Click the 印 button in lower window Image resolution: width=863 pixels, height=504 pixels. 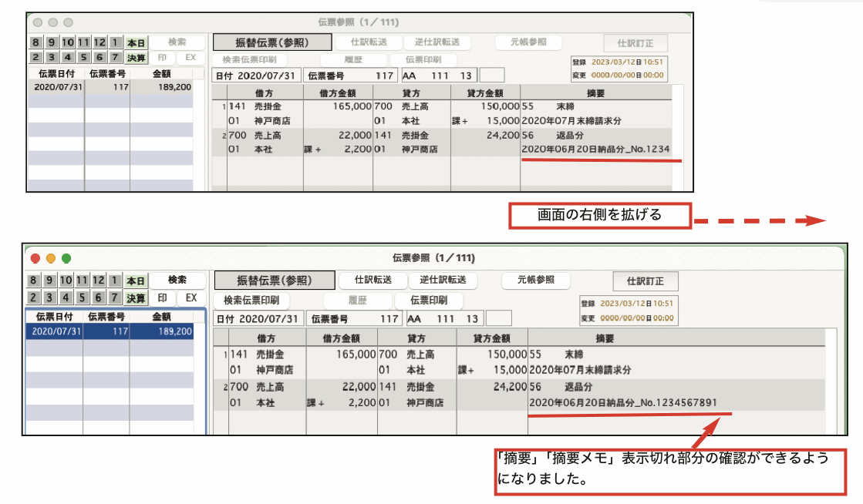[163, 298]
